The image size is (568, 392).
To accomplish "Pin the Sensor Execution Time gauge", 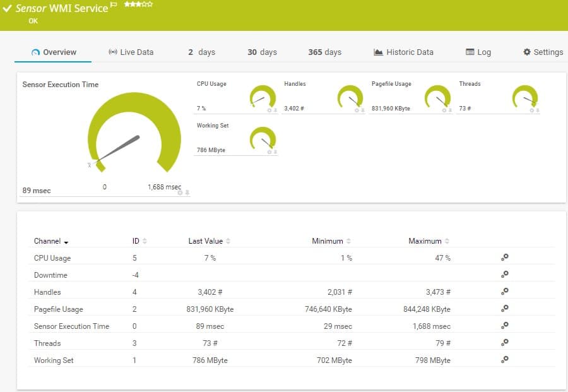I will click(187, 193).
